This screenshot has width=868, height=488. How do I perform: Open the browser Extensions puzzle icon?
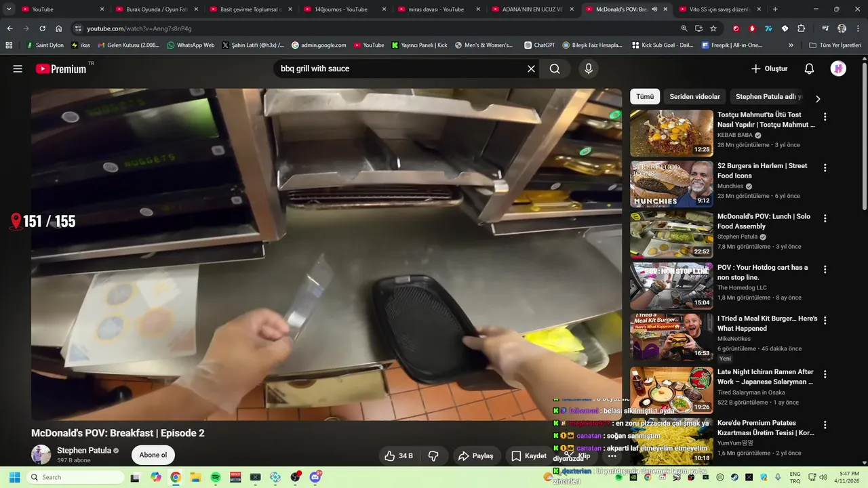(801, 28)
